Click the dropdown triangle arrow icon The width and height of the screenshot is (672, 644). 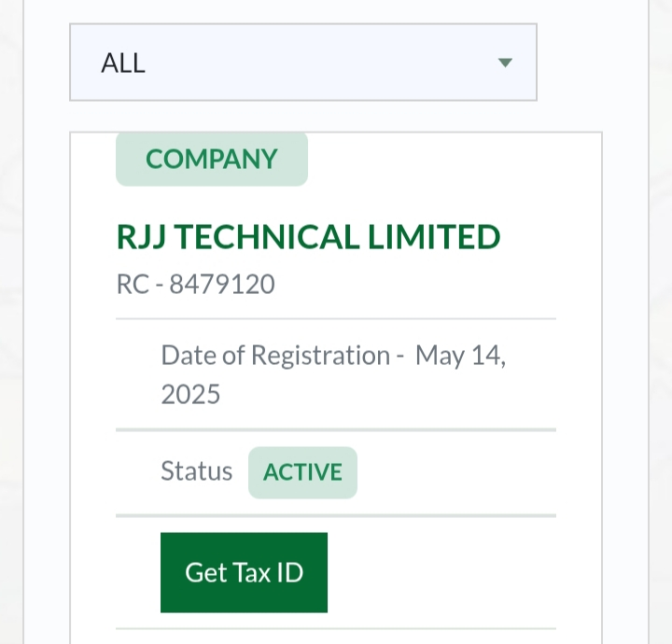505,63
